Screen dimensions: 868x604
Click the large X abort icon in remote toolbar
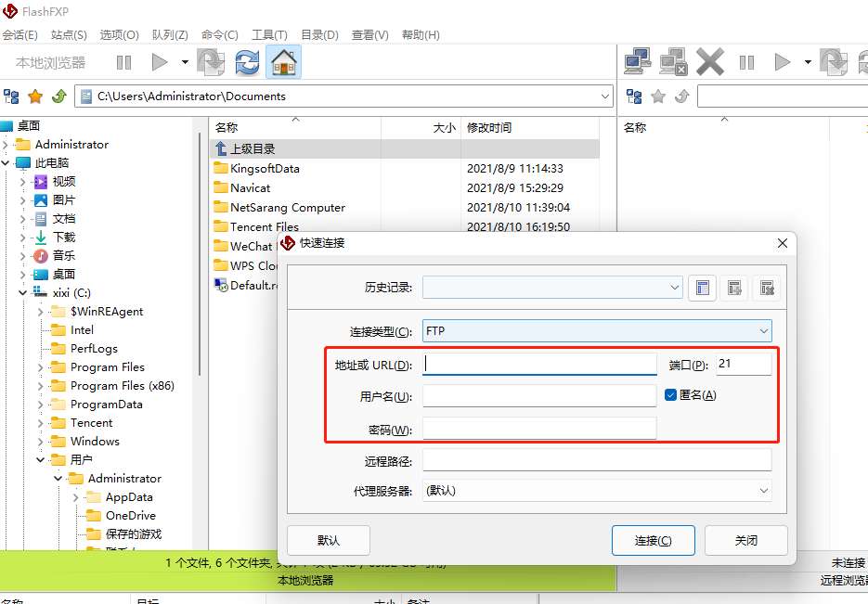(x=710, y=62)
